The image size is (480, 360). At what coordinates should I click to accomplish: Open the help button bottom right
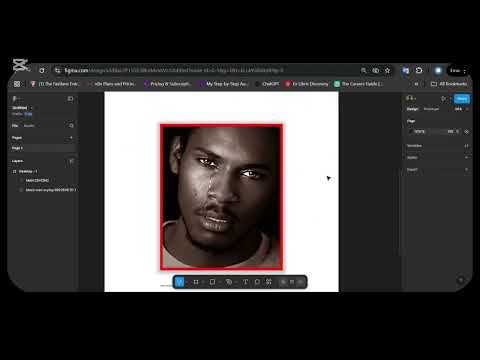461,280
